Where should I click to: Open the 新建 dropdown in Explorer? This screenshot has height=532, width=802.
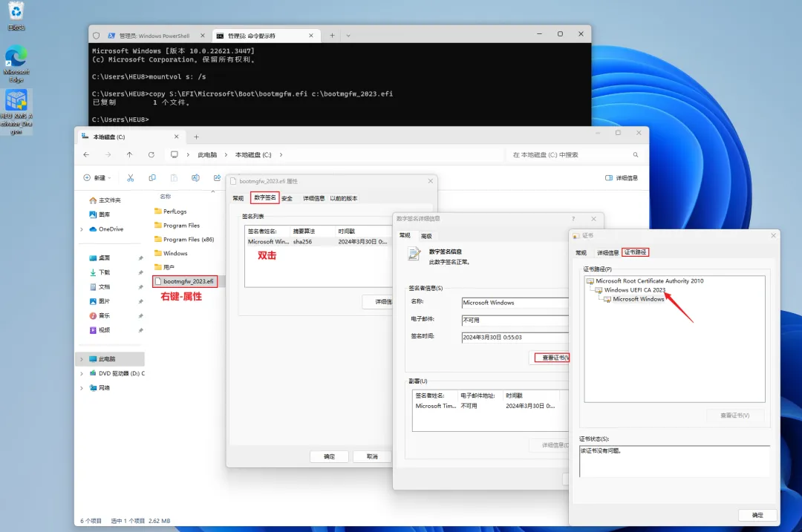(97, 178)
